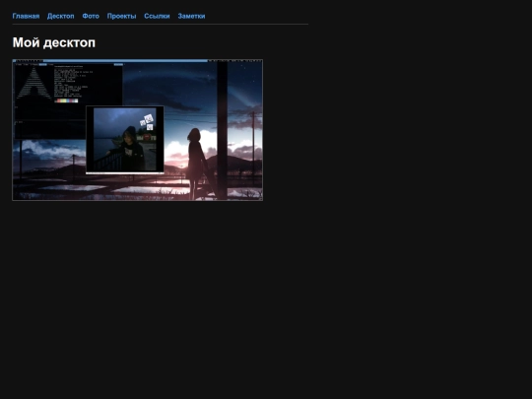The height and width of the screenshot is (399, 532).
Task: Go to the Заметки page link
Action: [191, 16]
